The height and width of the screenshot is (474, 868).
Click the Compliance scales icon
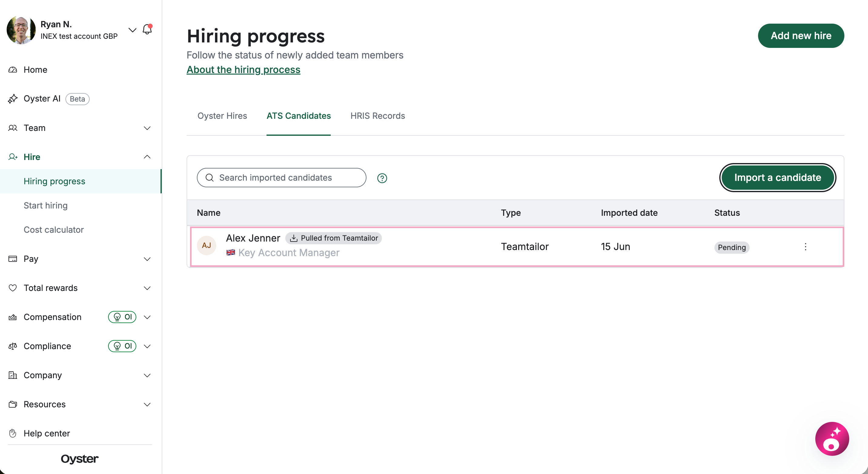(13, 346)
